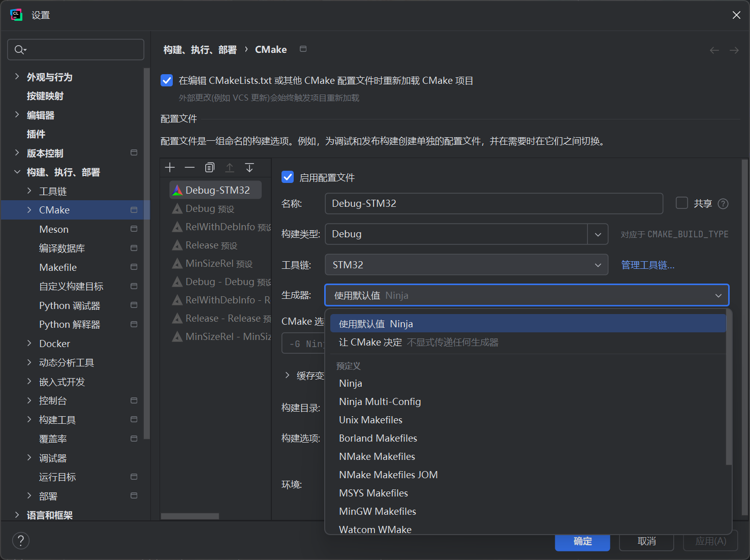Image resolution: width=750 pixels, height=560 pixels.
Task: Open the 插件 settings page
Action: [x=36, y=134]
